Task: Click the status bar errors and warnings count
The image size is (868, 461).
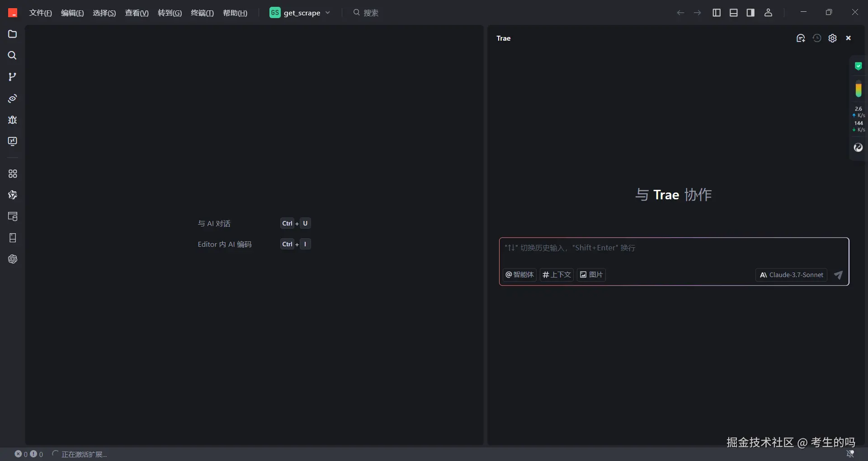Action: tap(28, 454)
